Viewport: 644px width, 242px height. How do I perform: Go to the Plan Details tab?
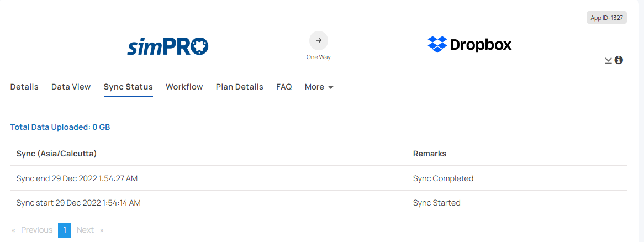coord(240,87)
